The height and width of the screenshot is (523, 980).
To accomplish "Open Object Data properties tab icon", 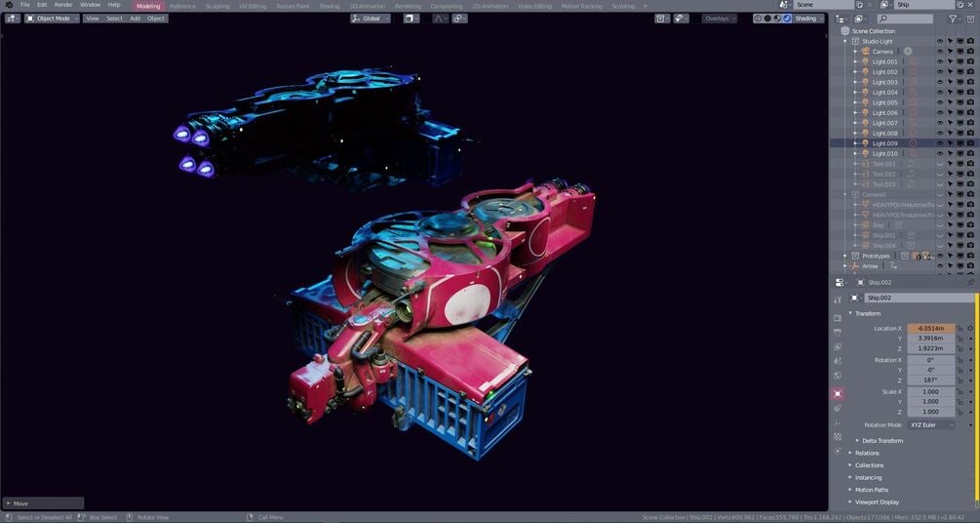I will pyautogui.click(x=838, y=422).
